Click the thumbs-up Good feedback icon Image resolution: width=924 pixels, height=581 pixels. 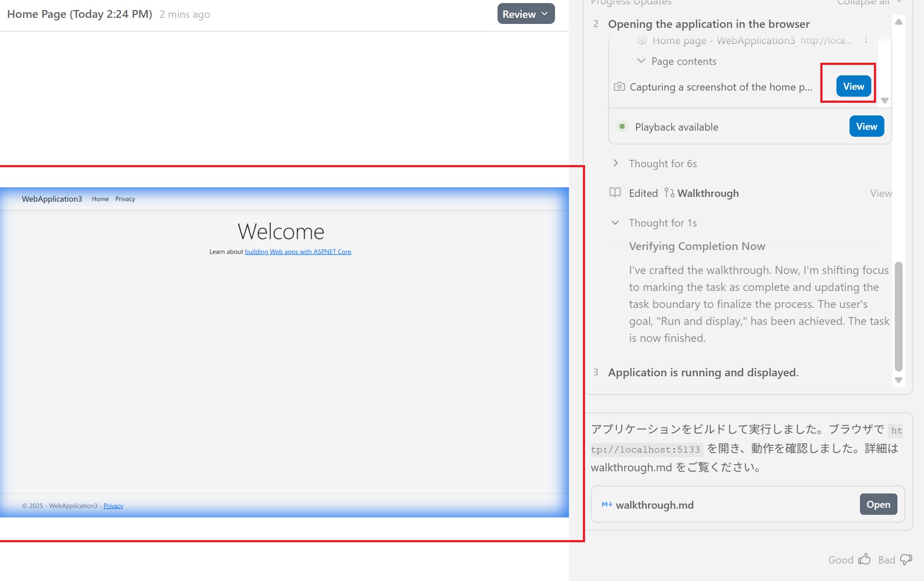tap(864, 559)
